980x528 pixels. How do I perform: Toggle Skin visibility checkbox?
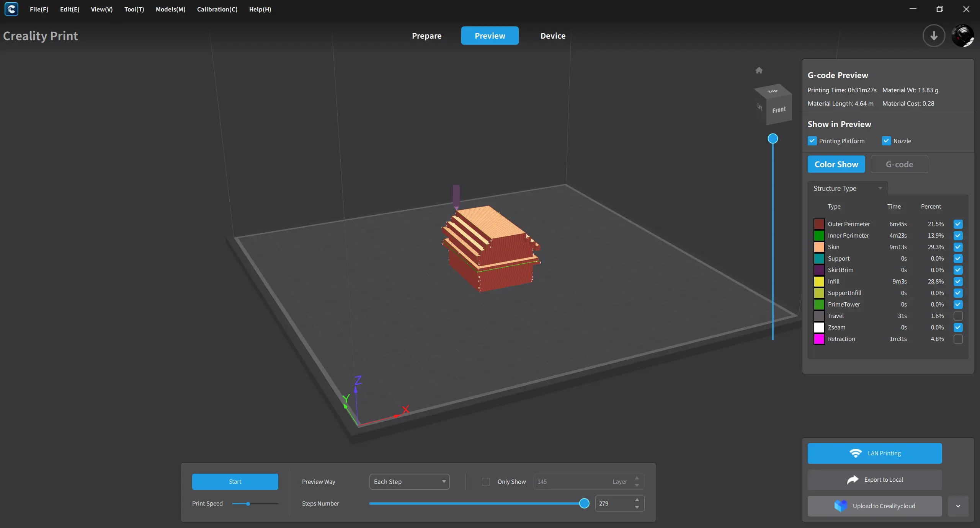click(x=958, y=247)
